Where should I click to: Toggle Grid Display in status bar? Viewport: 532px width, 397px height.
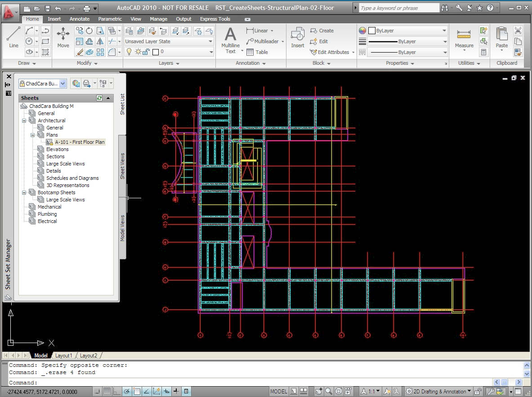(x=107, y=391)
